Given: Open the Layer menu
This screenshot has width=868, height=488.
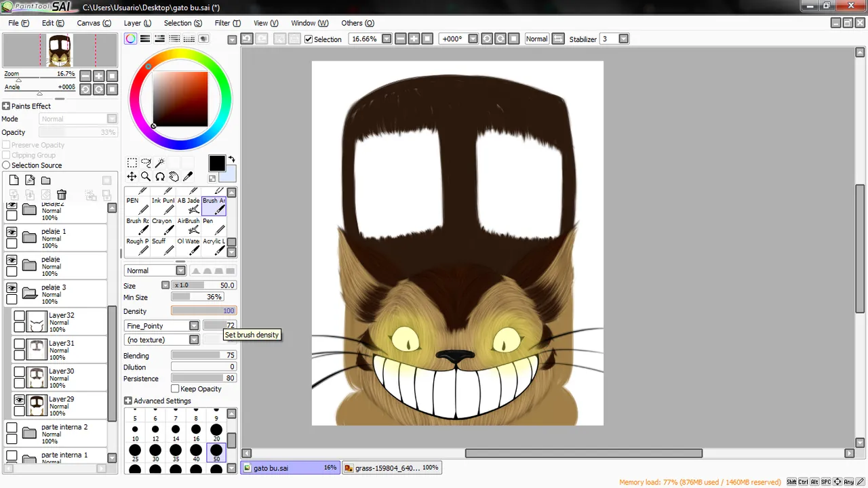Looking at the screenshot, I should 137,23.
